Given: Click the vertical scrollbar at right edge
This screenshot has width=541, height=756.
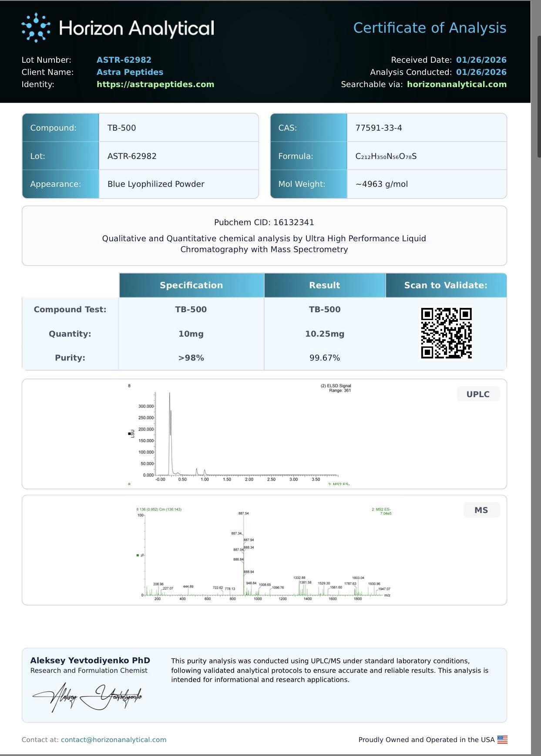Looking at the screenshot, I should (538, 87).
